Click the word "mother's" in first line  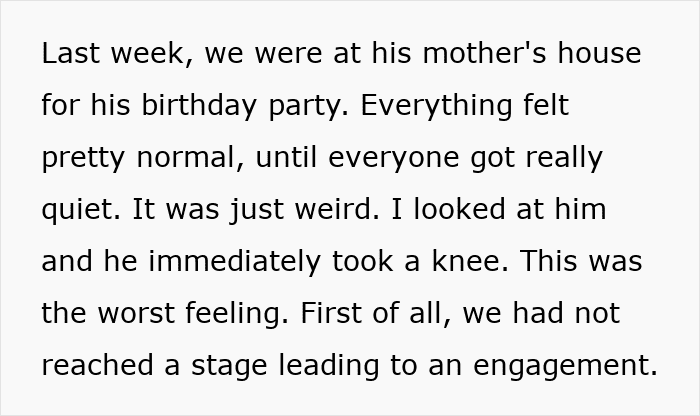click(484, 53)
